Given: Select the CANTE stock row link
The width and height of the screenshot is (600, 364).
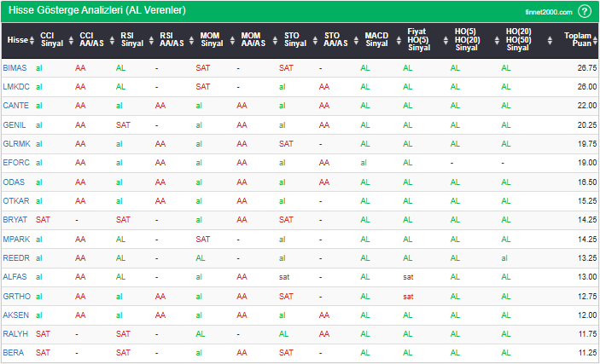Looking at the screenshot, I should click(x=15, y=106).
